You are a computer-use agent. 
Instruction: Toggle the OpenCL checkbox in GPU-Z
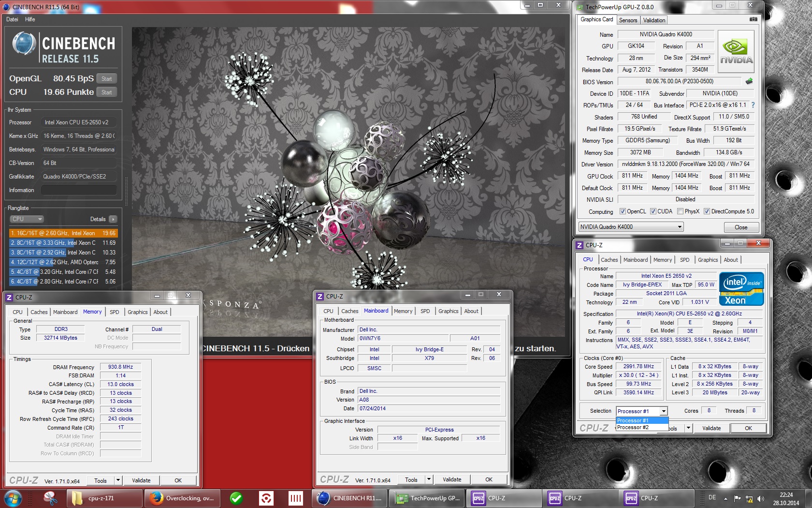click(623, 211)
